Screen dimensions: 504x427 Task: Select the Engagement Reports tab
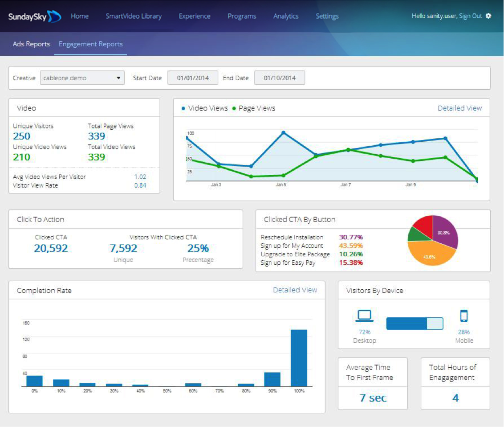(x=91, y=44)
